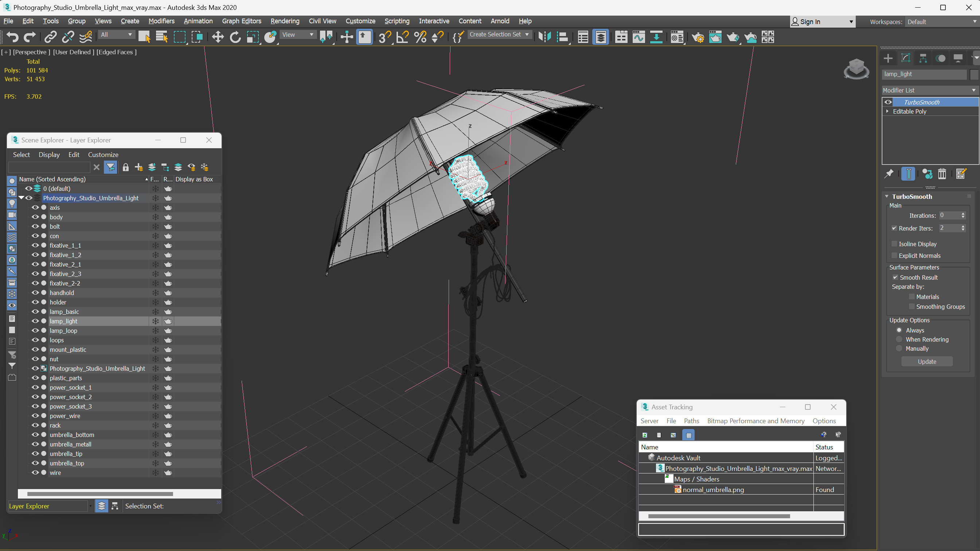The width and height of the screenshot is (980, 551).
Task: Open the Hierarchy command panel tab
Action: (x=923, y=58)
